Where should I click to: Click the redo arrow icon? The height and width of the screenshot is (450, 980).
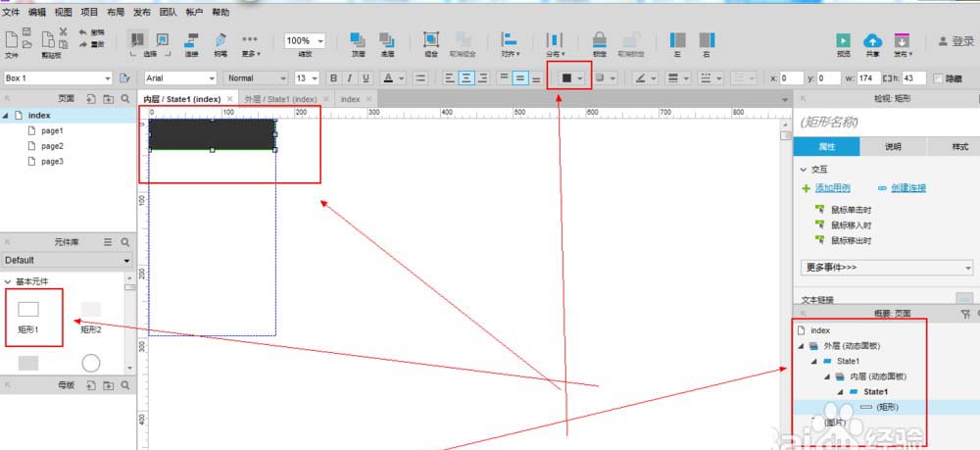pos(83,44)
